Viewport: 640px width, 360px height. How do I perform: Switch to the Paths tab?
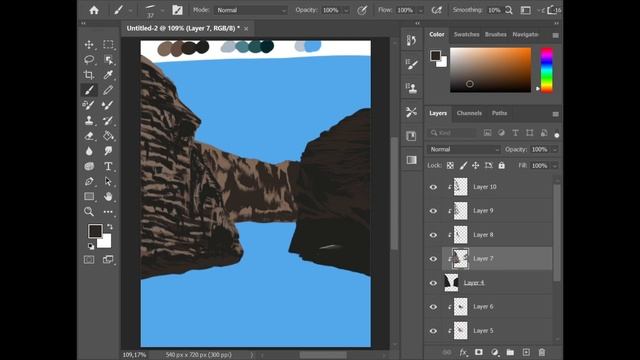pos(499,113)
